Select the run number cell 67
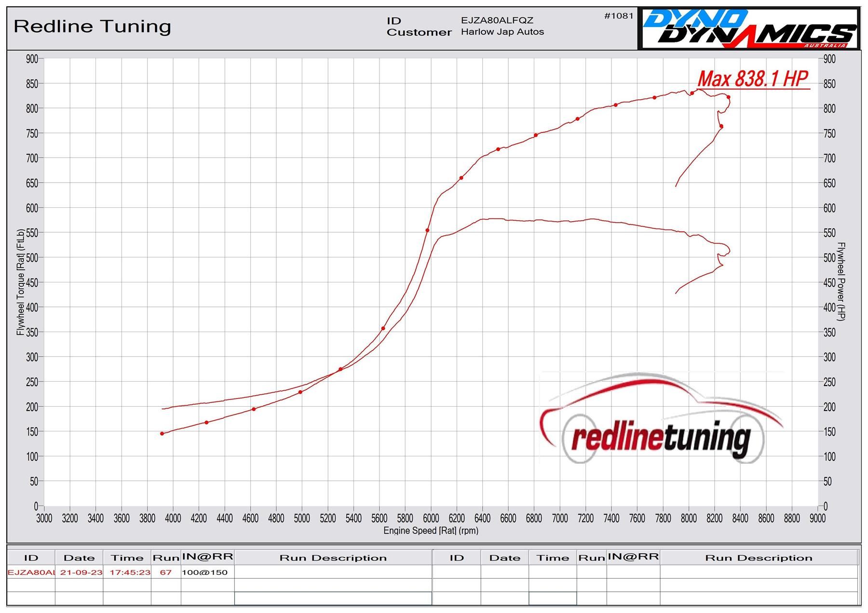The height and width of the screenshot is (613, 868). 166,572
